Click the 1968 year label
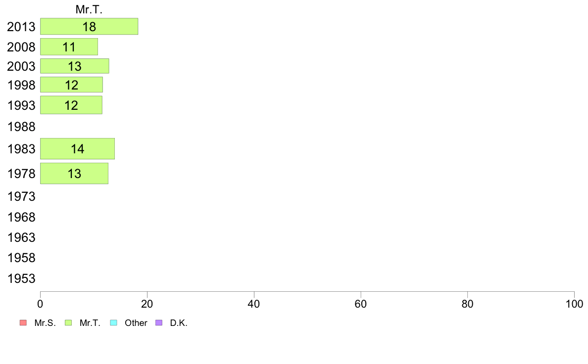588x364 pixels. (x=21, y=217)
